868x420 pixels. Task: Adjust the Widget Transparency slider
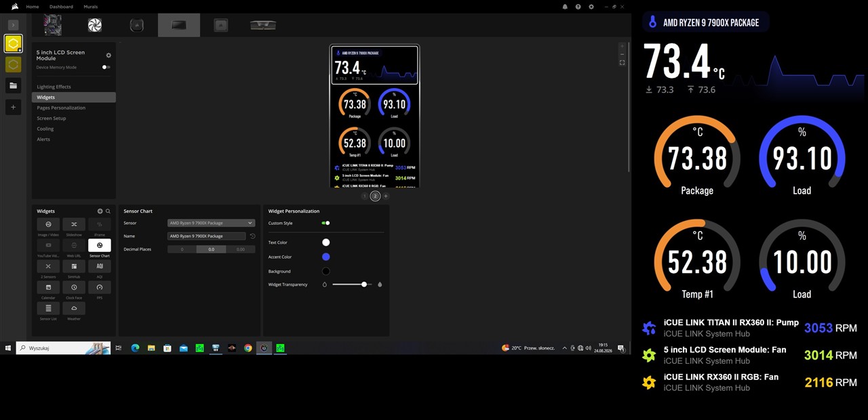click(351, 285)
